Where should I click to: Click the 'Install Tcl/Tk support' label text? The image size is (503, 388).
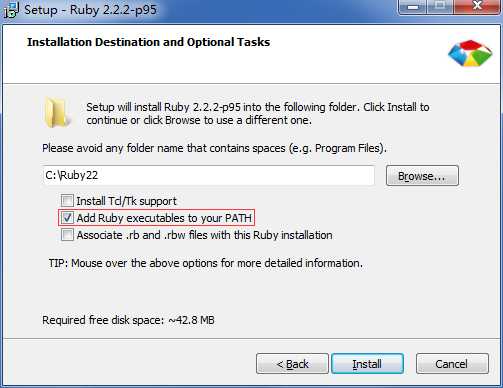coord(126,201)
